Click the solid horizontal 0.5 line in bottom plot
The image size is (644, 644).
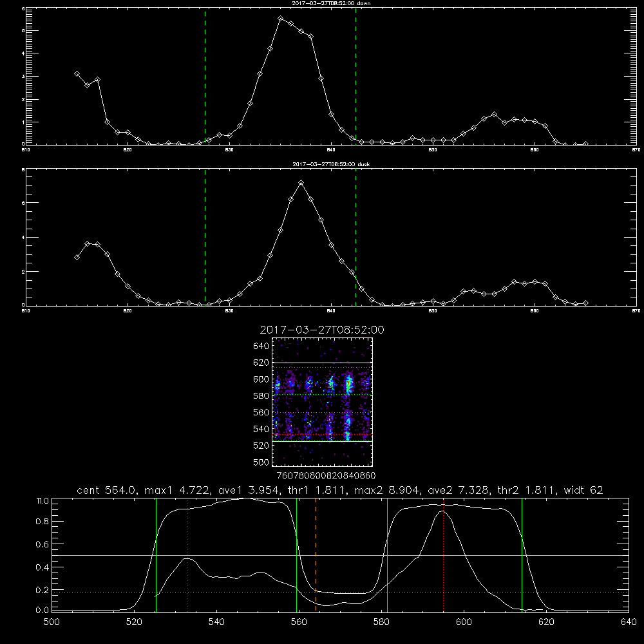pos(341,555)
